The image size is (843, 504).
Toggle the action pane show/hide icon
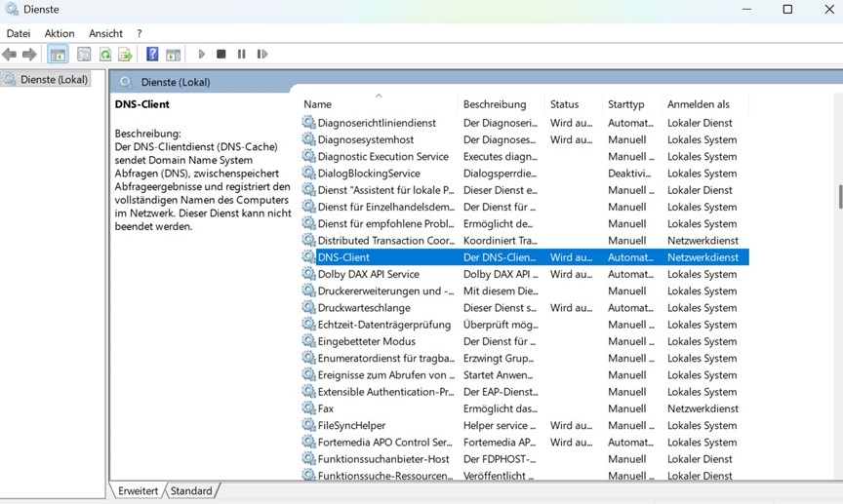tap(173, 55)
